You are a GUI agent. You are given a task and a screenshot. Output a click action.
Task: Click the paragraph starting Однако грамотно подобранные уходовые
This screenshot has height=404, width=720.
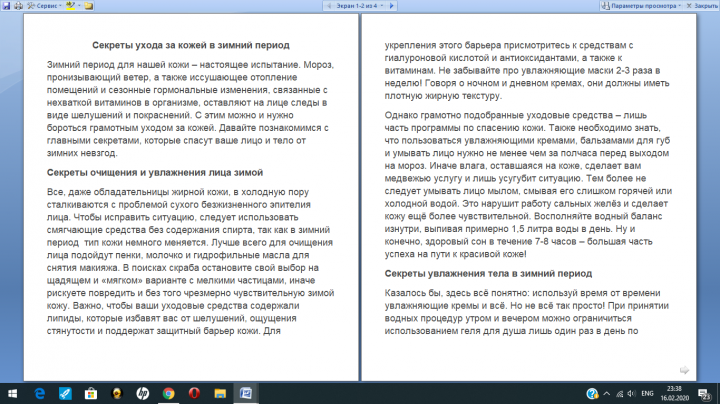[x=528, y=185]
